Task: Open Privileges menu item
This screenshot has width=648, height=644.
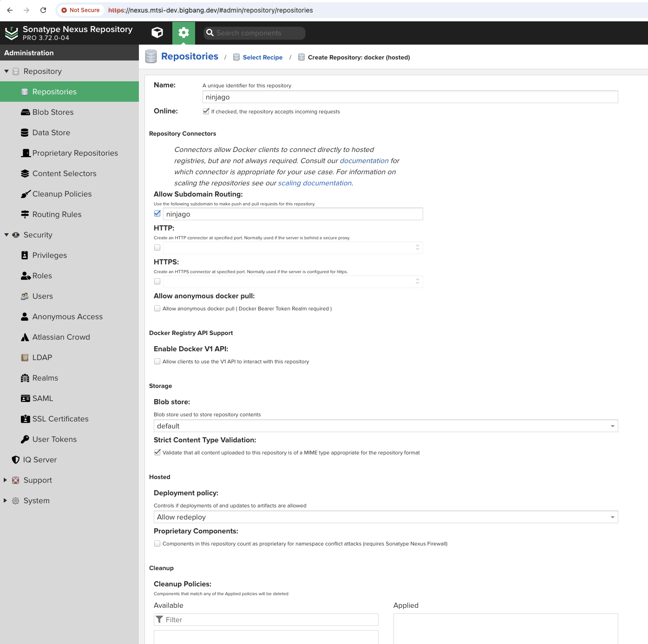Action: (x=69, y=255)
